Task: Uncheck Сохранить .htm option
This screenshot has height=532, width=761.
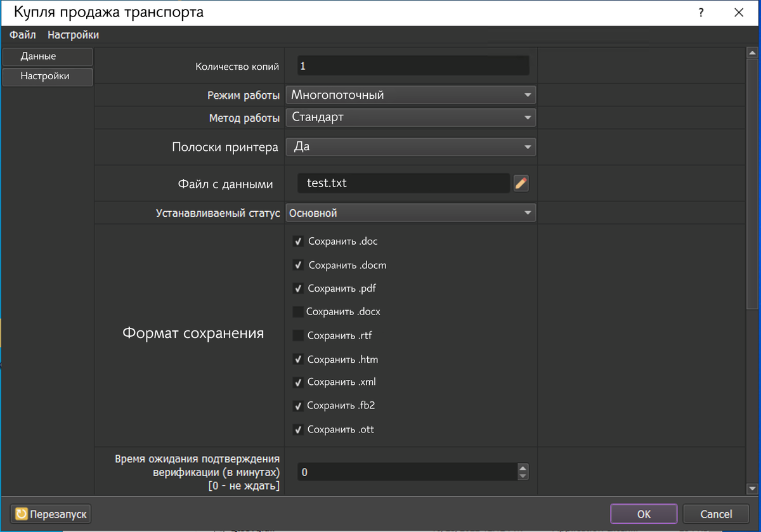Action: click(297, 360)
